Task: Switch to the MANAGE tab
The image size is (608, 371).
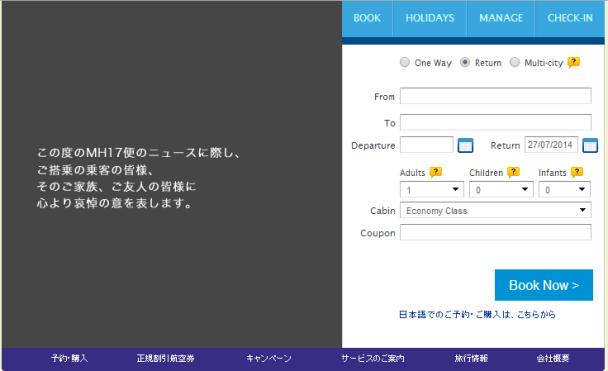Action: (x=501, y=18)
